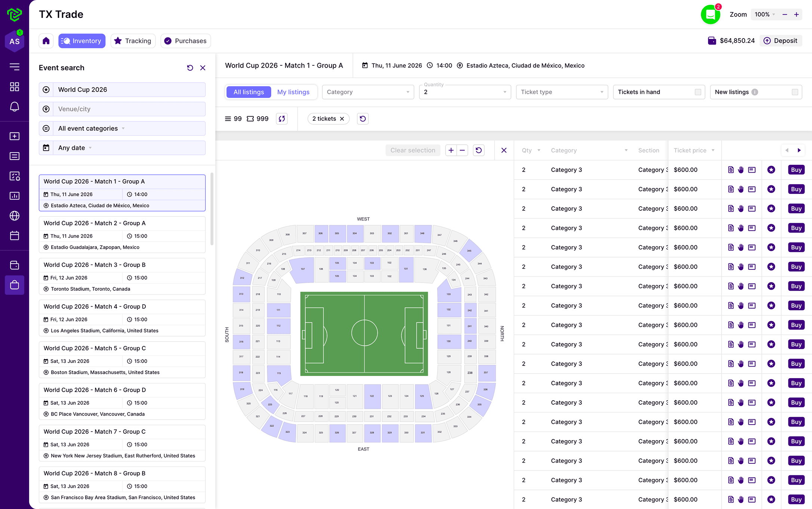
Task: Open the Inventory tab
Action: point(82,41)
